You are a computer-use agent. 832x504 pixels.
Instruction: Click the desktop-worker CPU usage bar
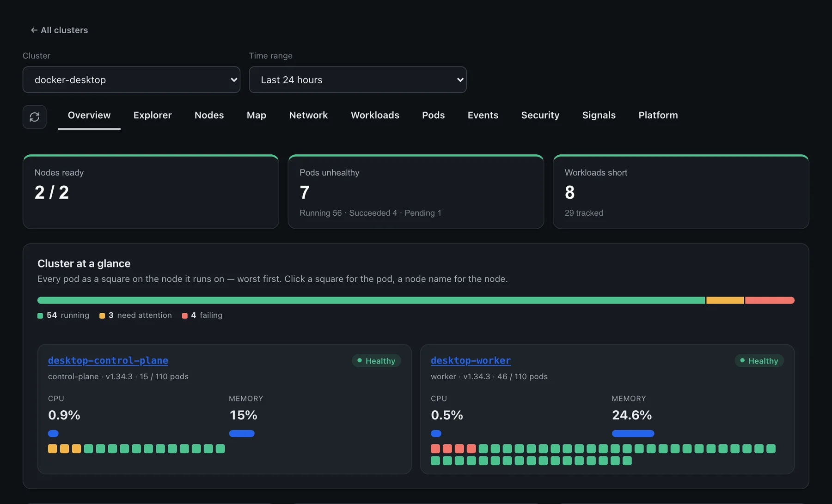tap(436, 433)
